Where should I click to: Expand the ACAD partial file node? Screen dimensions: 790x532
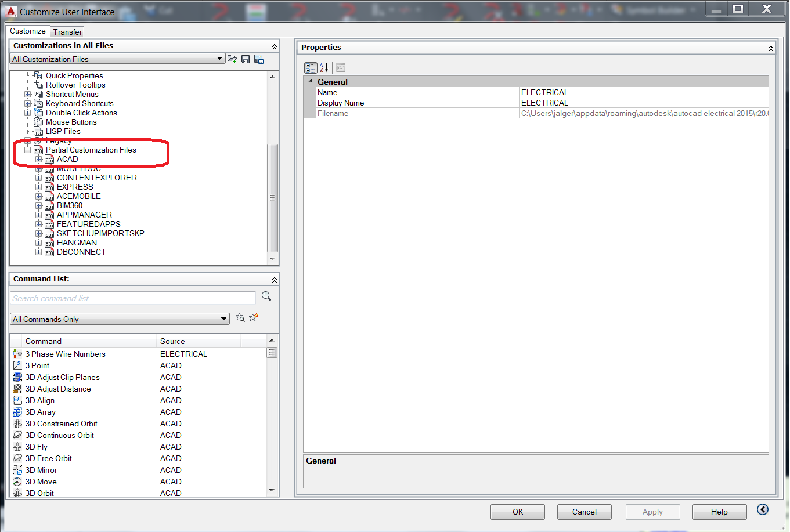[x=39, y=159]
